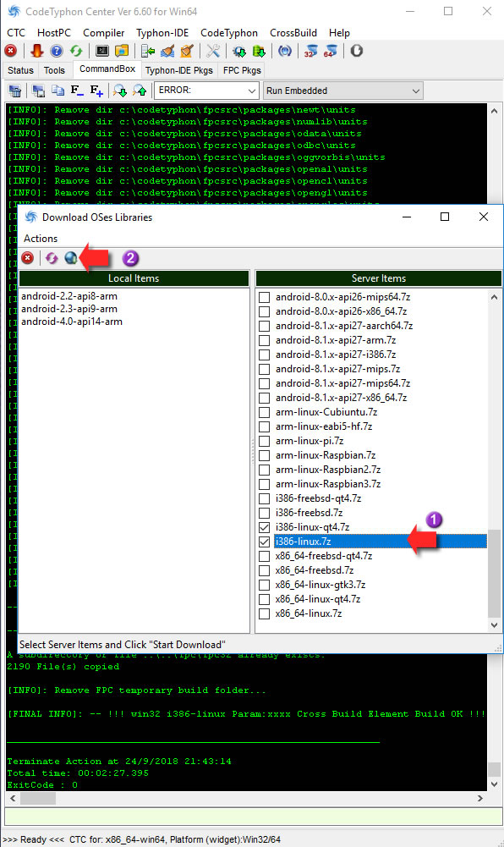Click the purple refresh icon in Download dialog
Image resolution: width=504 pixels, height=847 pixels.
(52, 258)
